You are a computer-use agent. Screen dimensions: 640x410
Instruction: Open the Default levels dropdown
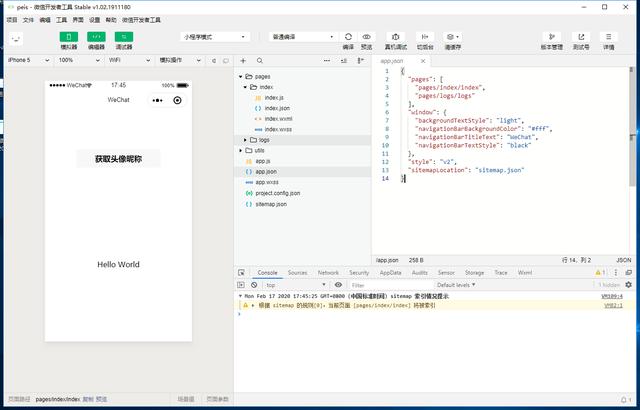click(456, 285)
